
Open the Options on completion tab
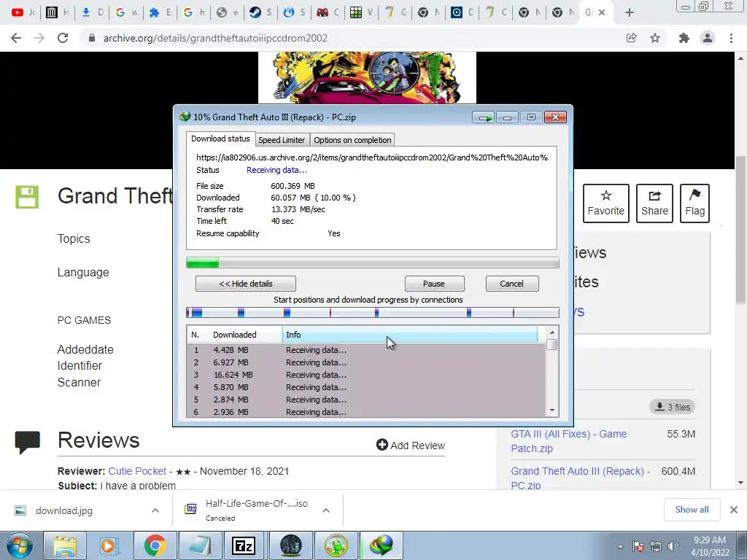coord(352,140)
